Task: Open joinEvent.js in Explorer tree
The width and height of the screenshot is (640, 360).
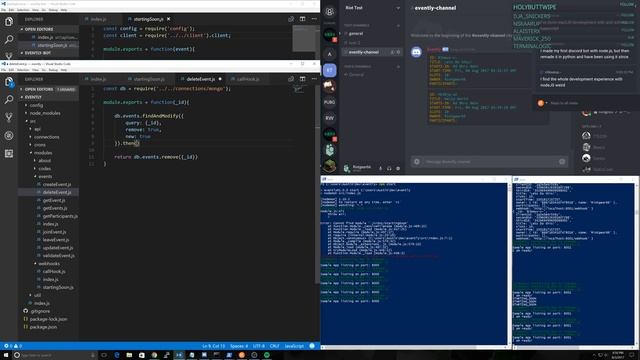Action: click(x=54, y=232)
